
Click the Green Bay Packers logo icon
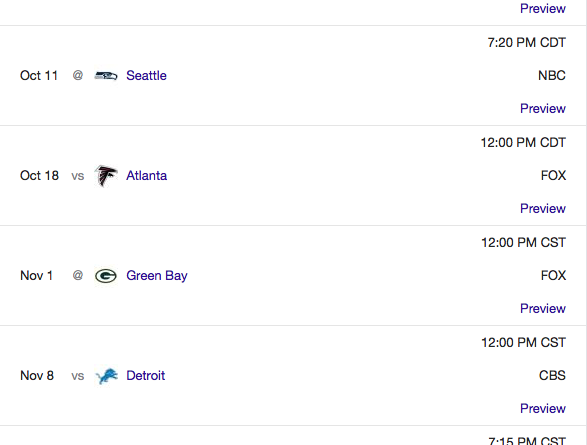point(106,276)
